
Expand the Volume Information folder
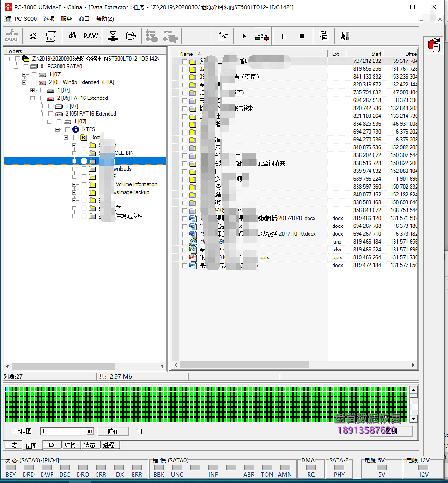tap(74, 184)
